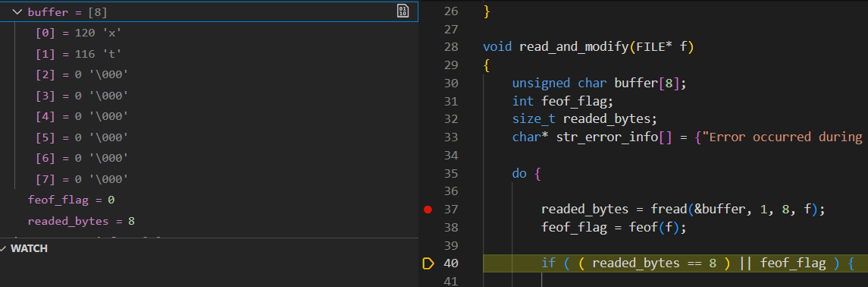Select the readed_bytes = 8 variable

coord(208,221)
